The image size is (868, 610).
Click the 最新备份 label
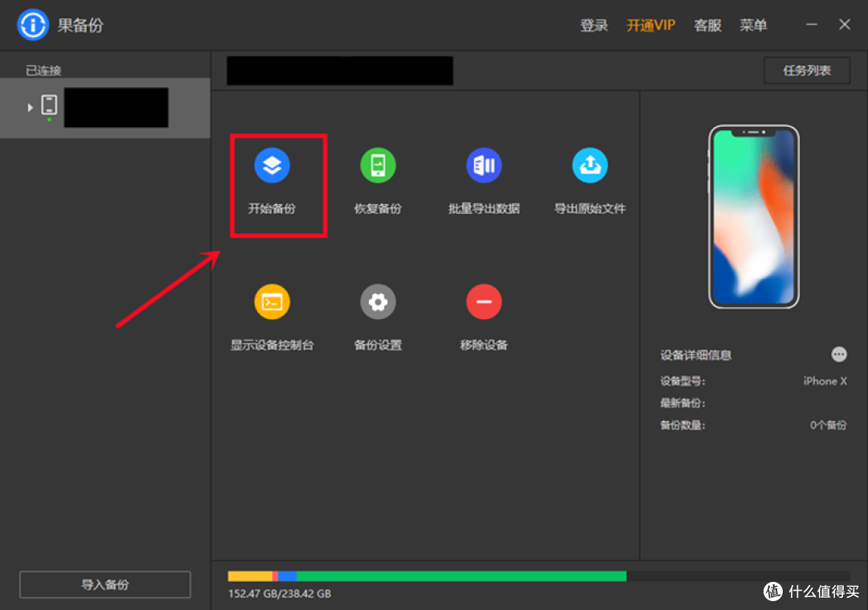682,403
